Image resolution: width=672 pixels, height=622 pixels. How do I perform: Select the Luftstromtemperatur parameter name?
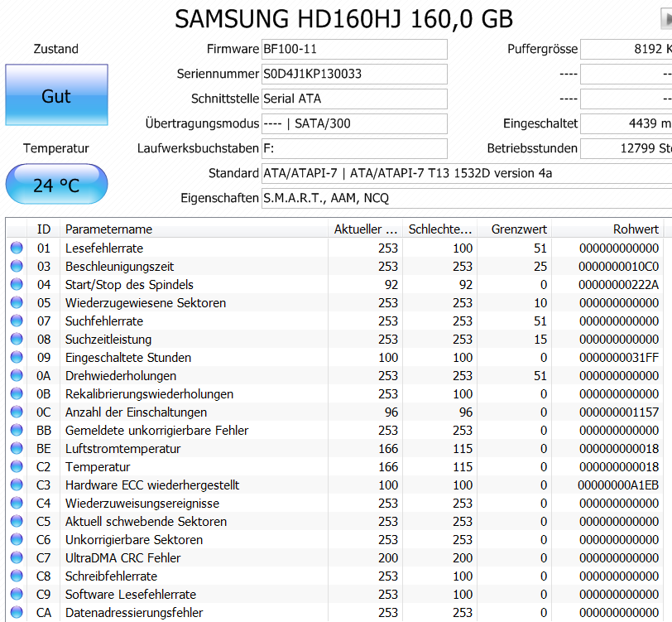[x=123, y=449]
